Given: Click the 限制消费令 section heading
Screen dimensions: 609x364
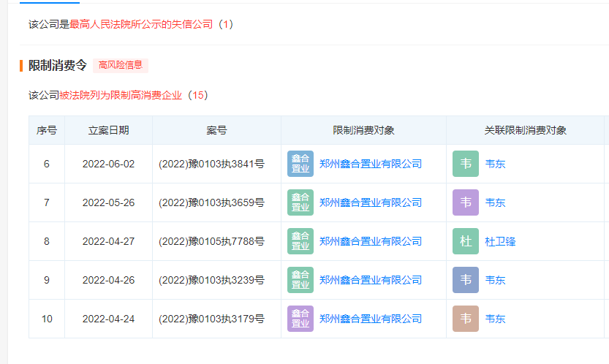Looking at the screenshot, I should tap(58, 65).
